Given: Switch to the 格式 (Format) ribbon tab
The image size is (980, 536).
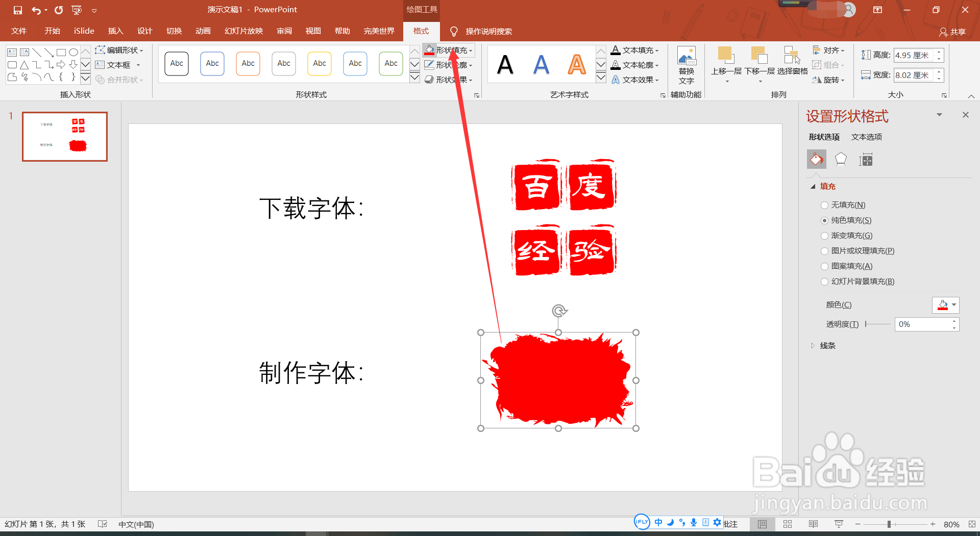Looking at the screenshot, I should pyautogui.click(x=421, y=31).
